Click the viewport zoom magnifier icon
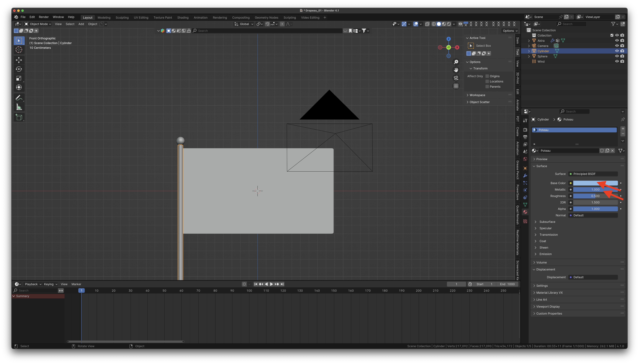Image resolution: width=639 pixels, height=364 pixels. click(456, 62)
